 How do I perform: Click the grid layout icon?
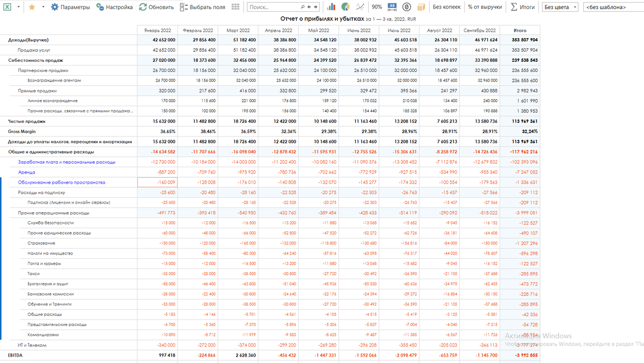click(x=236, y=7)
